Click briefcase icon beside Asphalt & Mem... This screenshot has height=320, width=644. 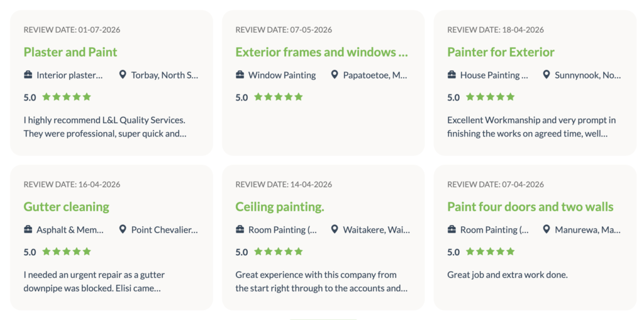28,229
